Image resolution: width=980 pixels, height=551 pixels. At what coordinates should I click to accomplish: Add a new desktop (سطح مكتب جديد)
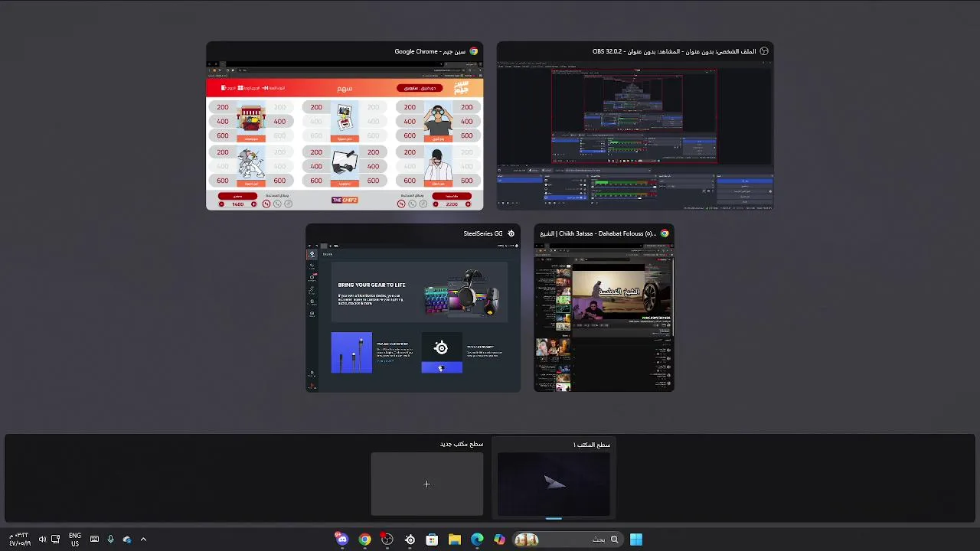click(x=427, y=484)
